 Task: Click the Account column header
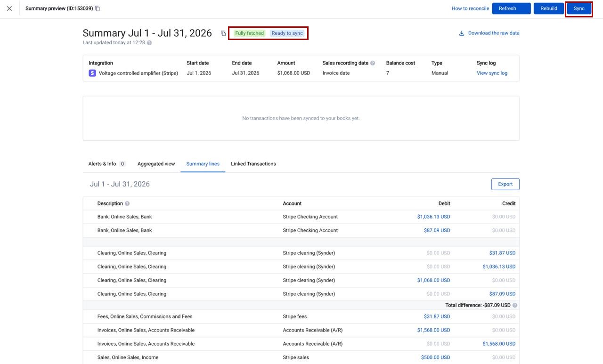click(x=292, y=203)
